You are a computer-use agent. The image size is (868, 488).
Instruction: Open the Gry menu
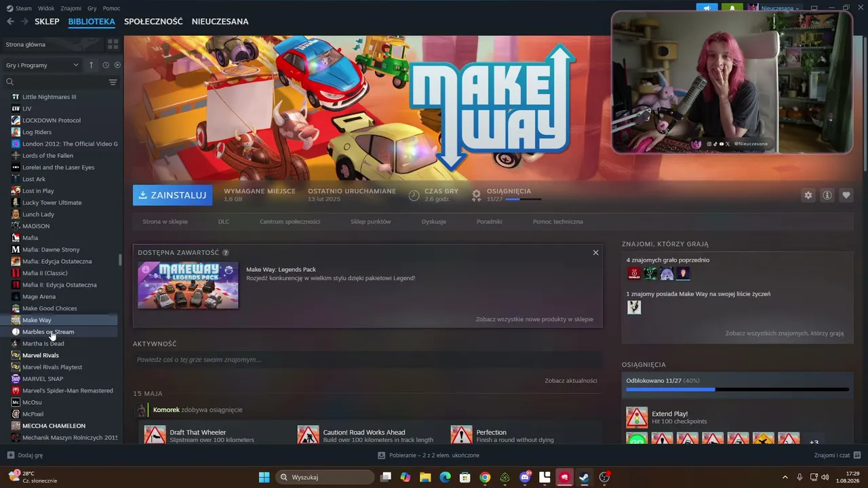[x=92, y=8]
